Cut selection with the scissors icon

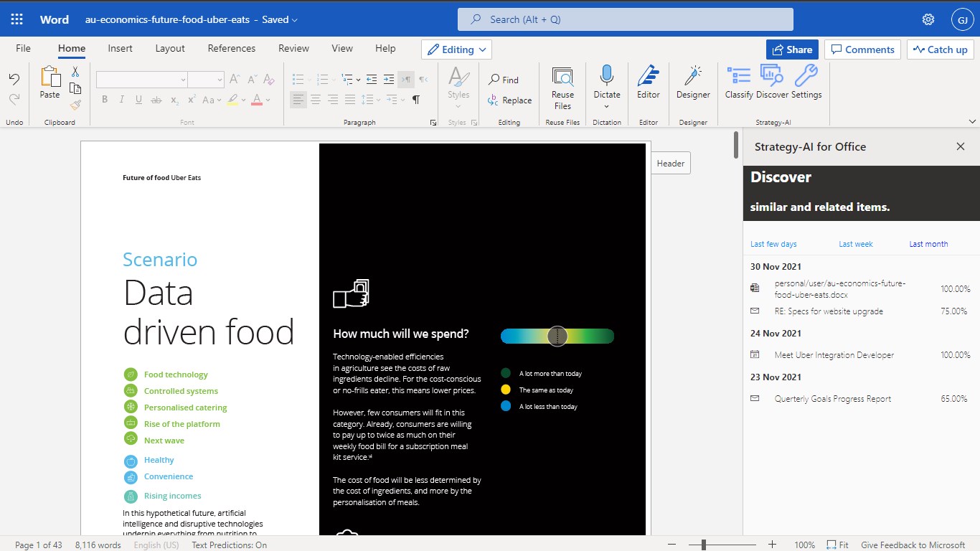pyautogui.click(x=75, y=72)
